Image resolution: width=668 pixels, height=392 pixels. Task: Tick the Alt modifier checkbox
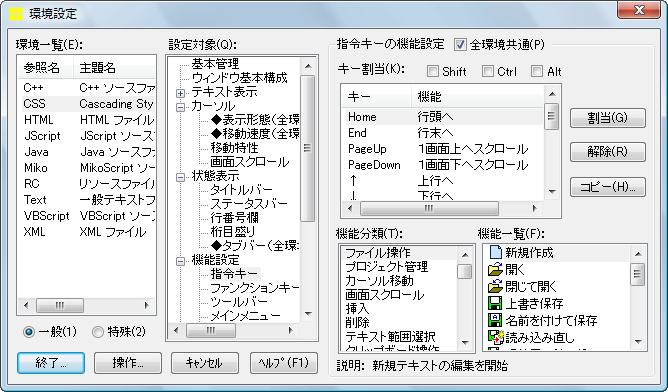tap(537, 71)
